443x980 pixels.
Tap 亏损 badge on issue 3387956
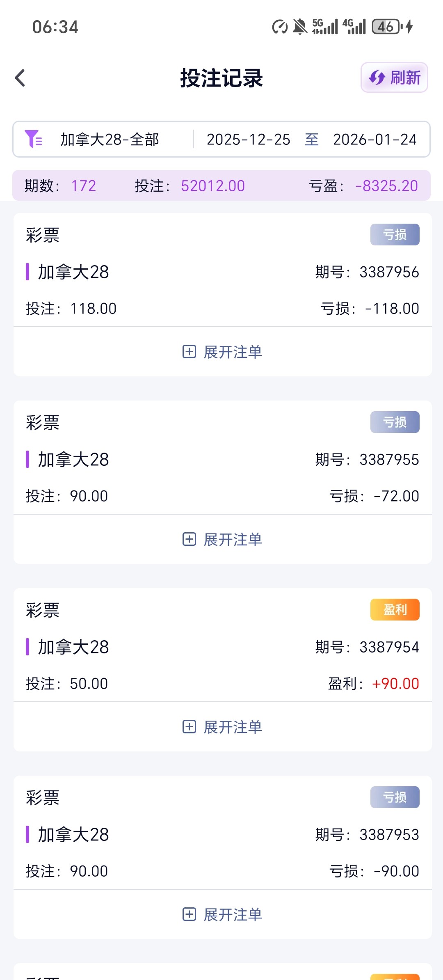tap(395, 235)
